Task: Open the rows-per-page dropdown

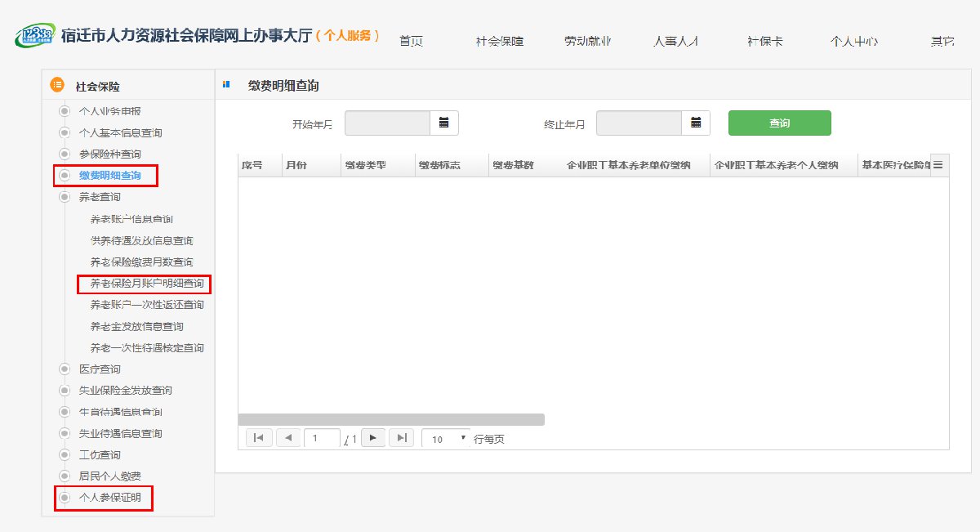Action: coord(446,439)
